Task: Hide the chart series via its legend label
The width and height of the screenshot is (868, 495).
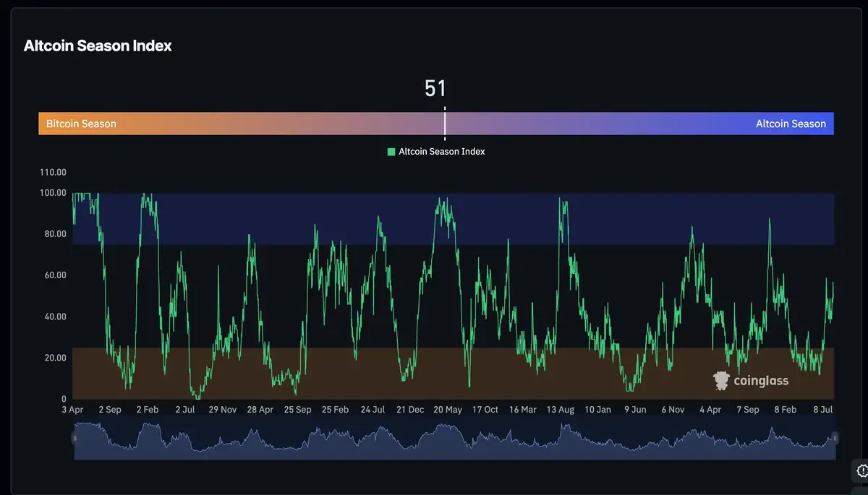Action: 443,151
